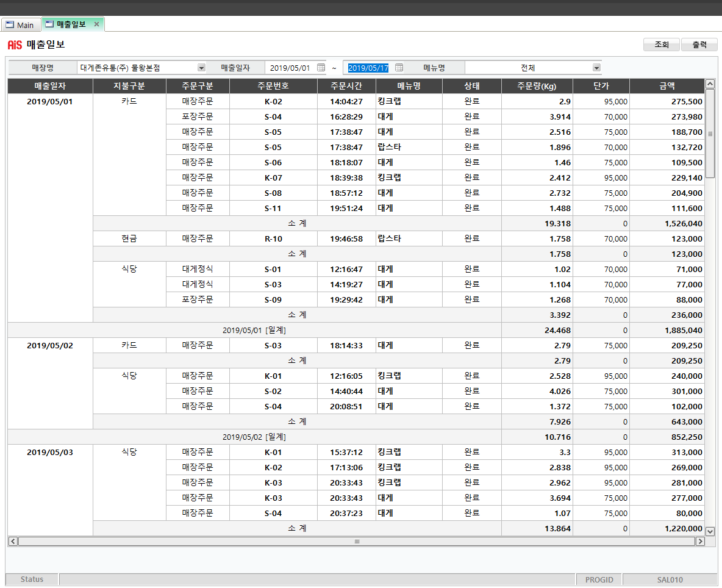
Task: Click the 금액 column header
Action: (667, 86)
